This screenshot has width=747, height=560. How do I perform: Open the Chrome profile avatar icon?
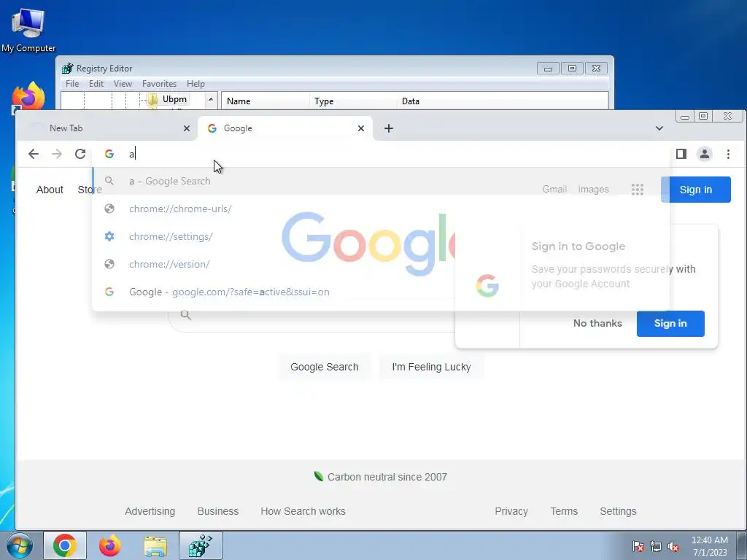click(x=704, y=154)
